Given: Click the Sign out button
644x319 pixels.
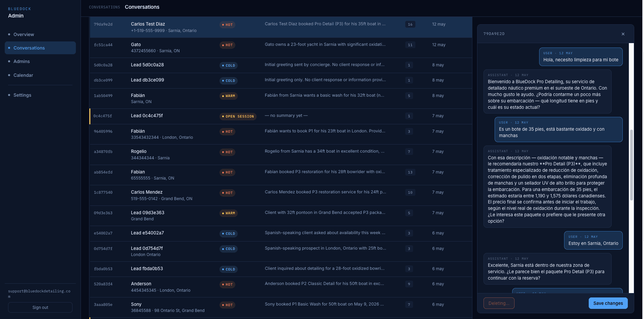Looking at the screenshot, I should [x=40, y=307].
